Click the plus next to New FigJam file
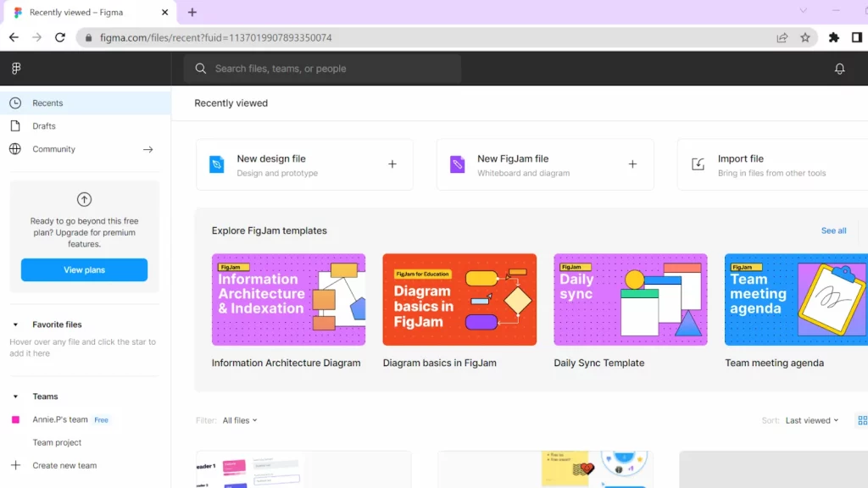Screen dimensions: 868x488 (632, 164)
